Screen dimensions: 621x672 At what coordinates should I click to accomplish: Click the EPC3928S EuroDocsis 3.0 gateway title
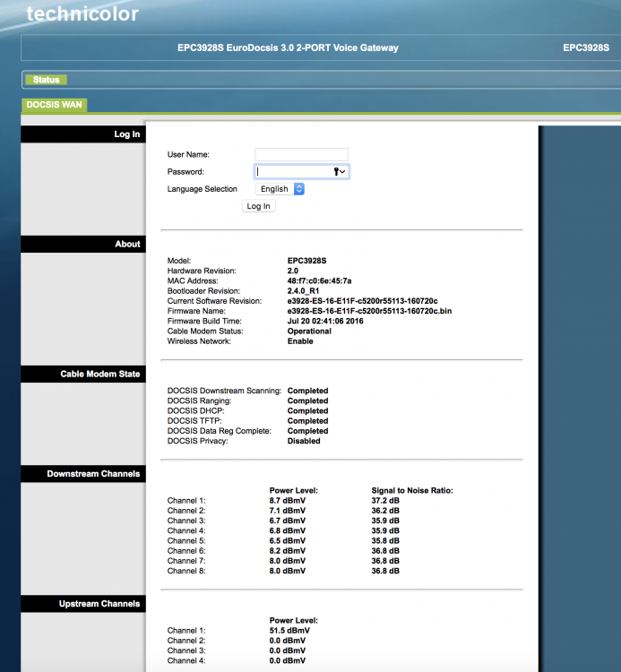[x=288, y=48]
